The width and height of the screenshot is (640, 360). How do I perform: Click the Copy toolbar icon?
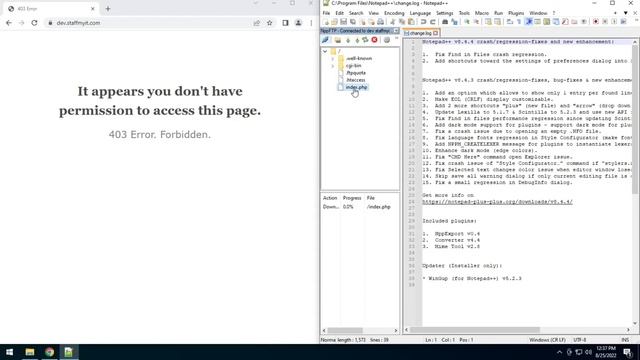(402, 22)
